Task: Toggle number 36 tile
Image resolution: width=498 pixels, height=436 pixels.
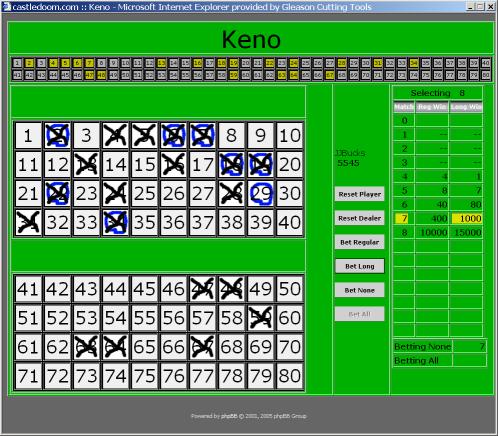Action: pos(173,223)
